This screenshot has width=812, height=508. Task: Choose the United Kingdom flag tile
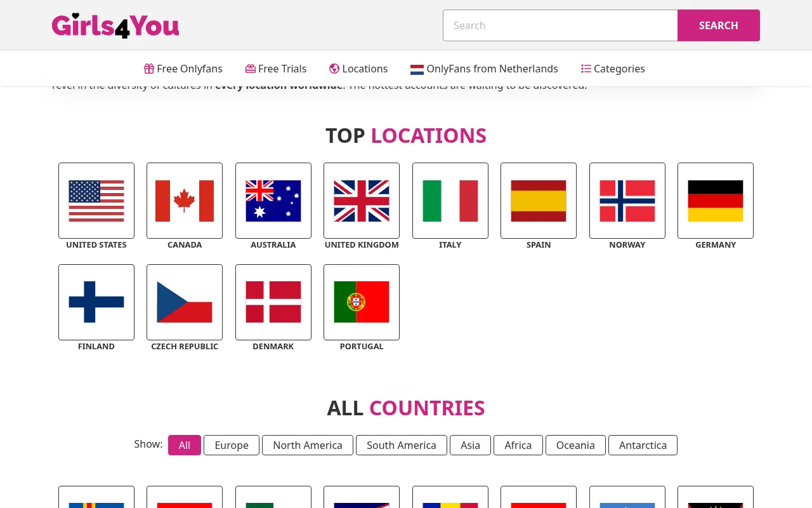362,201
